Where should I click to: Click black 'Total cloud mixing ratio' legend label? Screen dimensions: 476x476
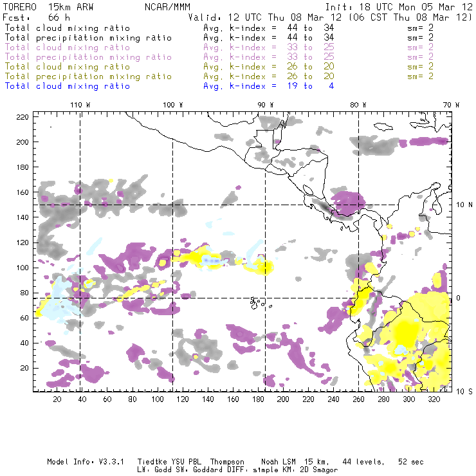point(68,28)
